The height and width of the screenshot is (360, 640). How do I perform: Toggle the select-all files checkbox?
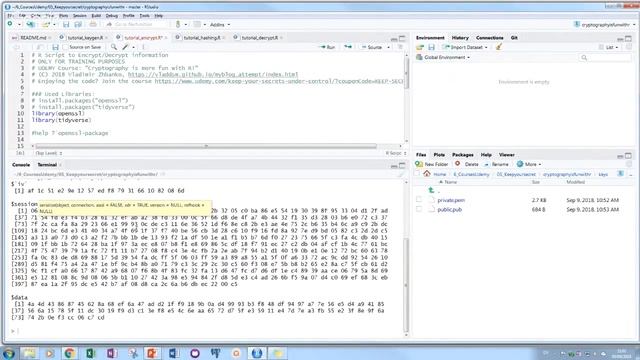coord(417,174)
